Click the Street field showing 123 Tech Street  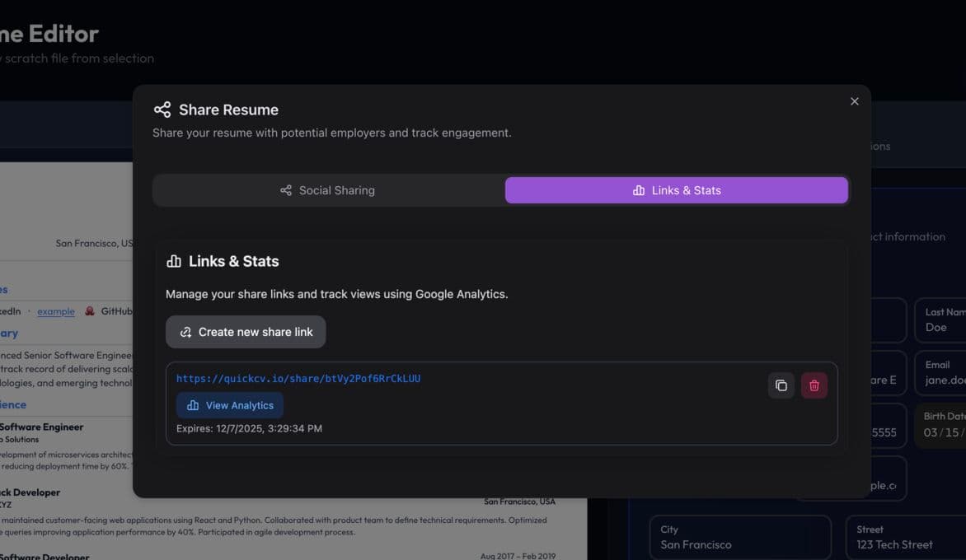click(907, 537)
